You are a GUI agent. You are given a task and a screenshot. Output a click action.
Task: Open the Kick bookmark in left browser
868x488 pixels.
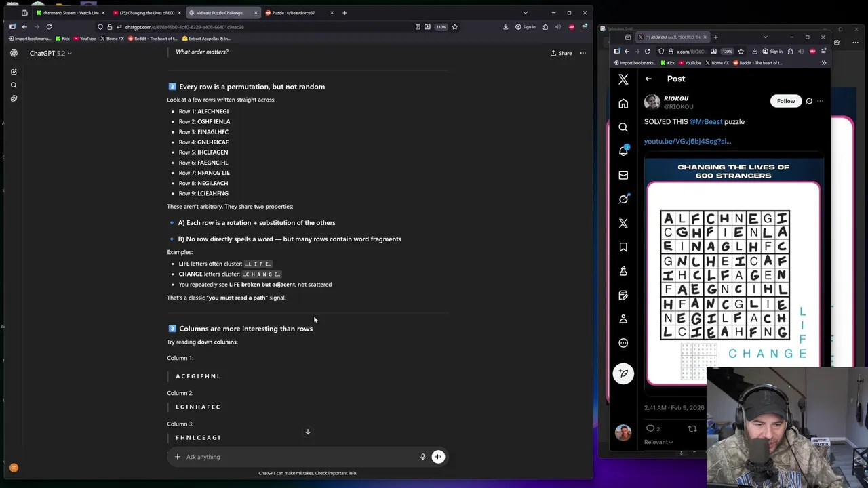pos(62,39)
